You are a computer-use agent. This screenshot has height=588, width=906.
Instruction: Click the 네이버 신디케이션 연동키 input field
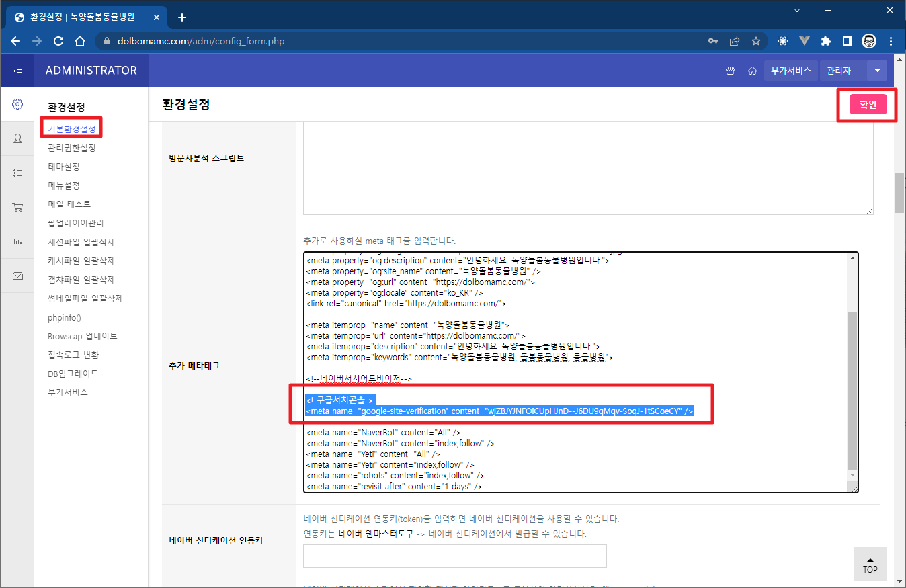[454, 556]
